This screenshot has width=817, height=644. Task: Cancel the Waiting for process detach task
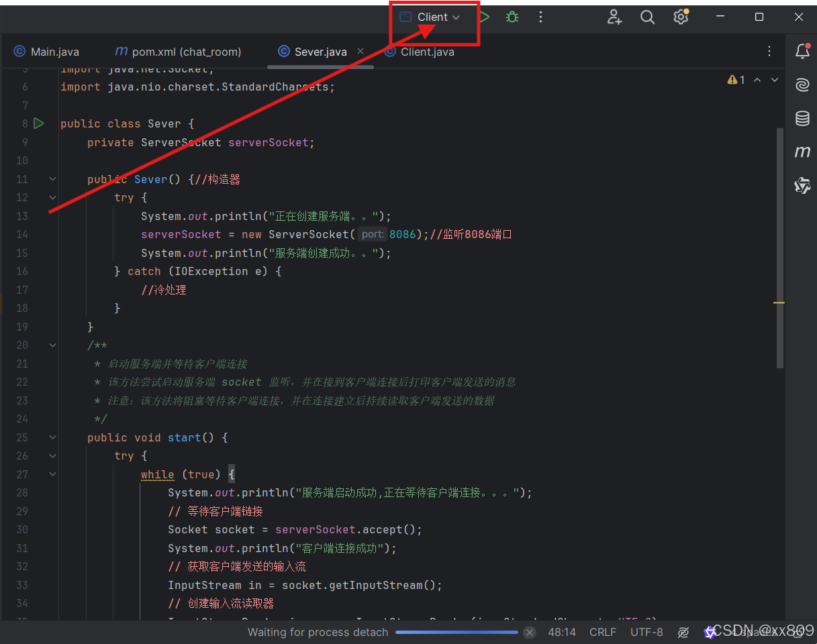click(x=530, y=632)
